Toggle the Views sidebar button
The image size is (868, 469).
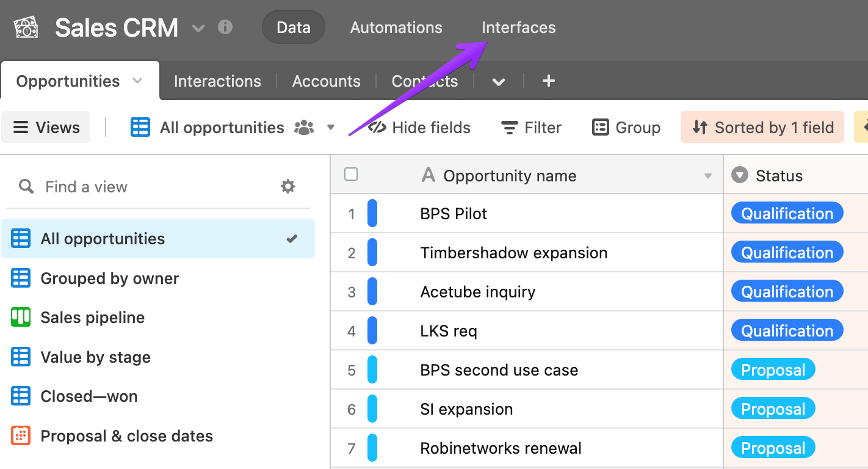(x=46, y=127)
